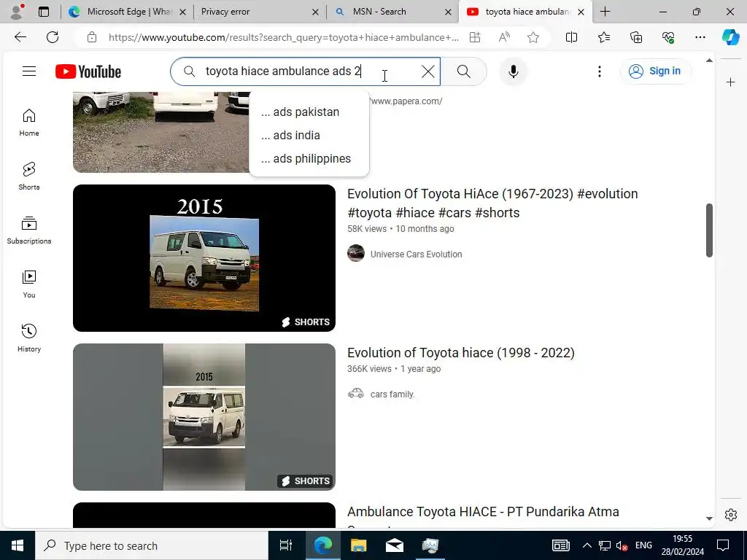
Task: Open Task View on taskbar
Action: (x=285, y=545)
